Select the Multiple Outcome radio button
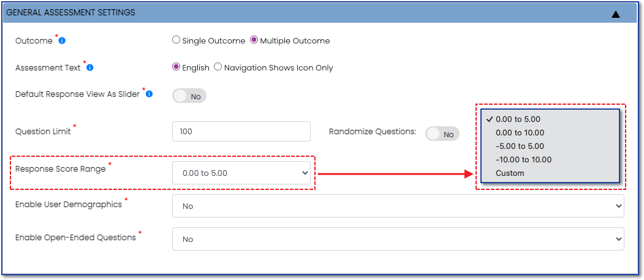This screenshot has width=644, height=280. [x=254, y=40]
